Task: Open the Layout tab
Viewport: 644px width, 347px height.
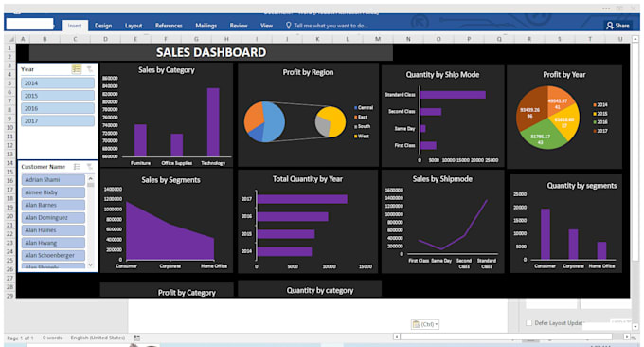Action: pyautogui.click(x=134, y=26)
